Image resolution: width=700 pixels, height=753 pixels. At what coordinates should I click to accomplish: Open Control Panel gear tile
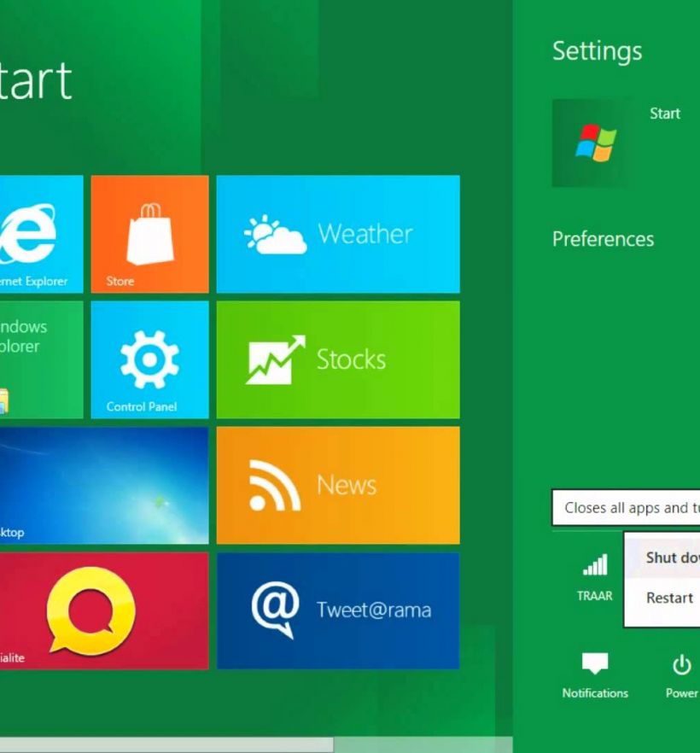point(149,359)
